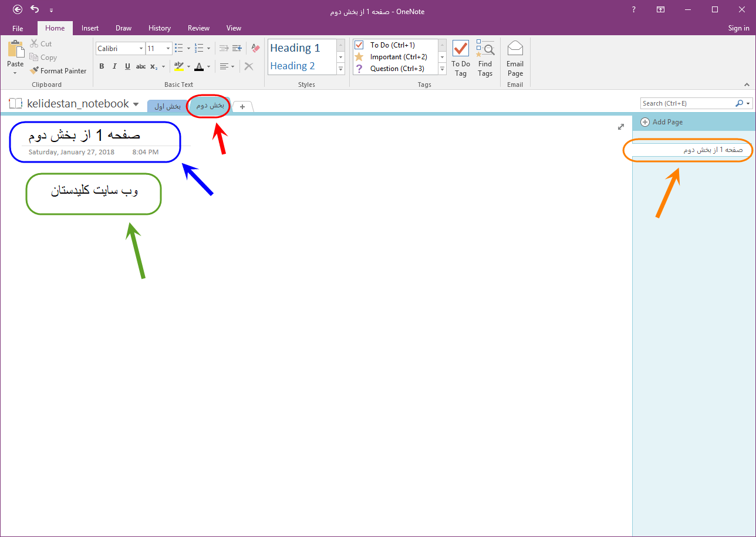
Task: Click the date Saturday, January 27, 2018
Action: 72,152
